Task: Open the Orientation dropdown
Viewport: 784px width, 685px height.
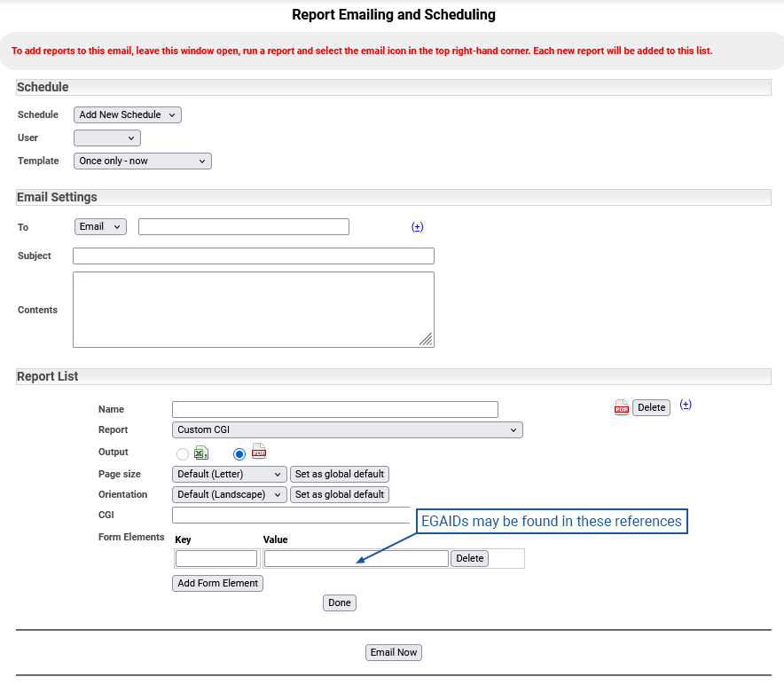Action: coord(230,494)
